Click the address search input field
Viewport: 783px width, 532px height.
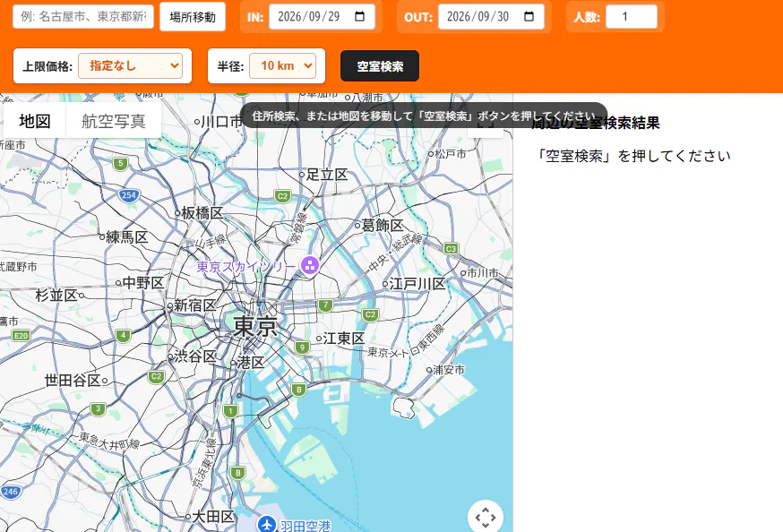(x=83, y=16)
